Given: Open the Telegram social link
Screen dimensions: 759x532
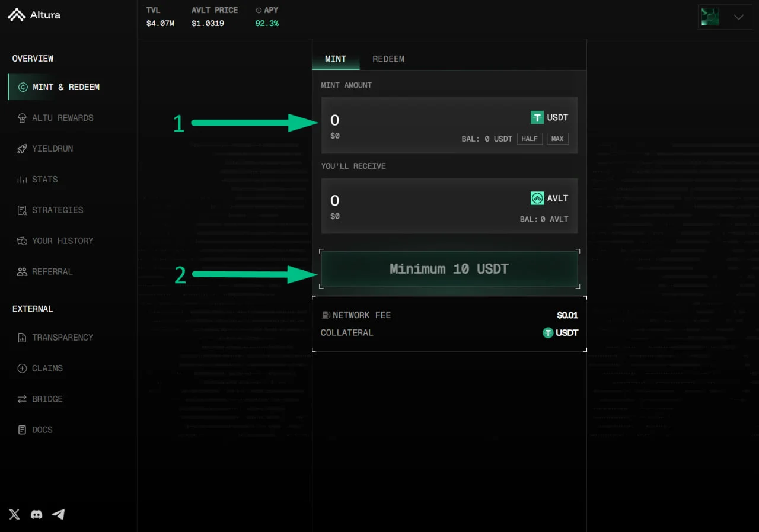Looking at the screenshot, I should 58,514.
